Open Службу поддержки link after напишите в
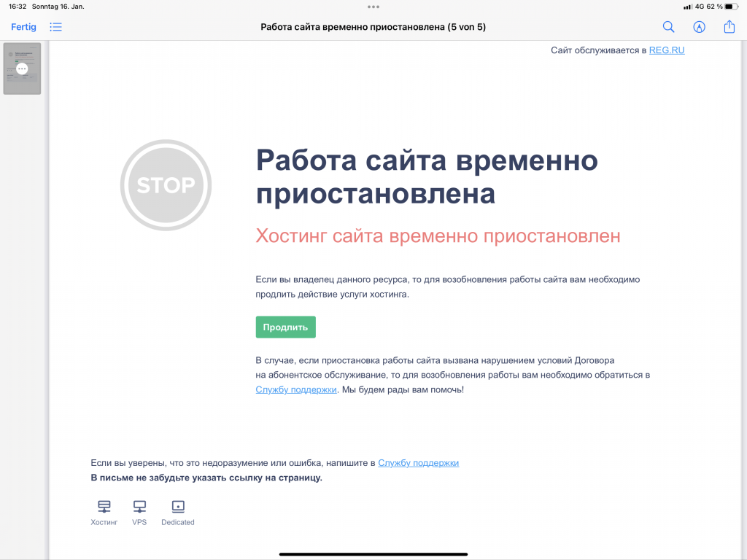This screenshot has width=747, height=560. [418, 463]
